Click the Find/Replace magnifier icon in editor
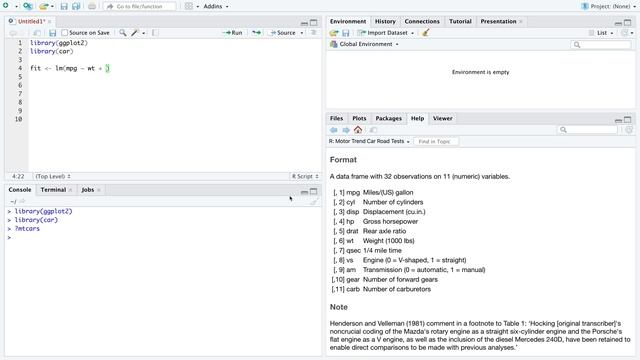 coord(122,33)
